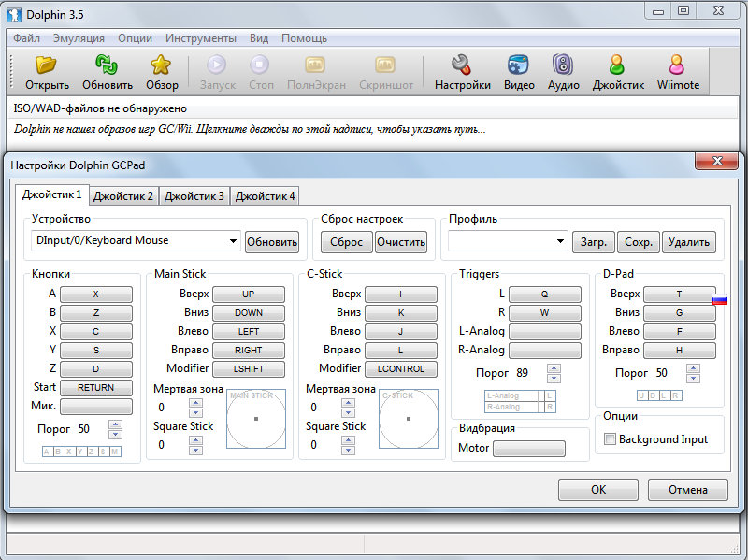Decrease Main Stick Square Stick value
The height and width of the screenshot is (560, 748).
pyautogui.click(x=195, y=451)
